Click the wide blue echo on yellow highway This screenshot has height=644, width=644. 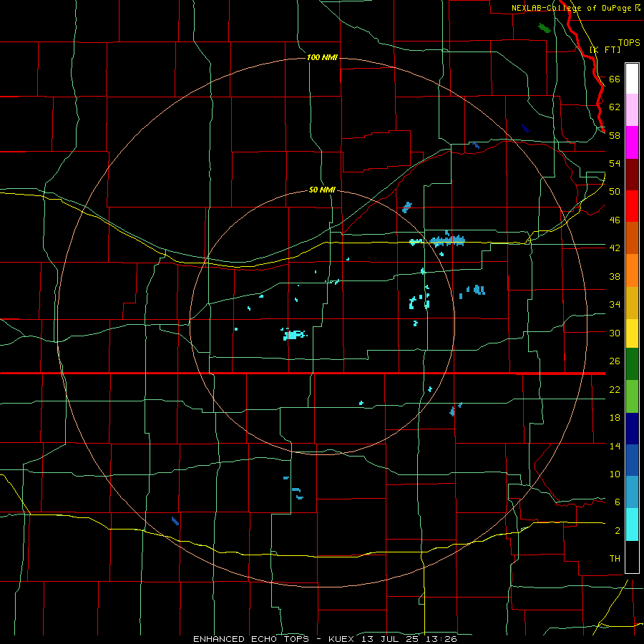(447, 240)
